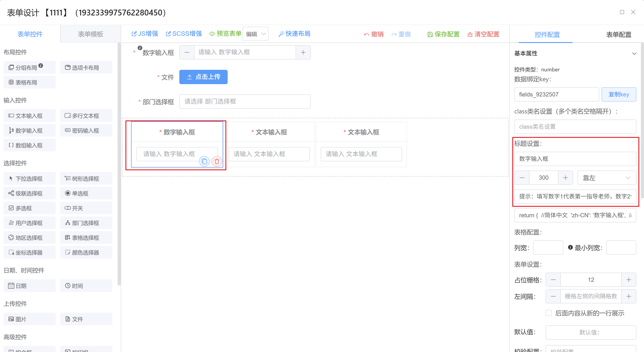Click 预览表单 preview eye icon
This screenshot has height=352, width=644.
(225, 34)
